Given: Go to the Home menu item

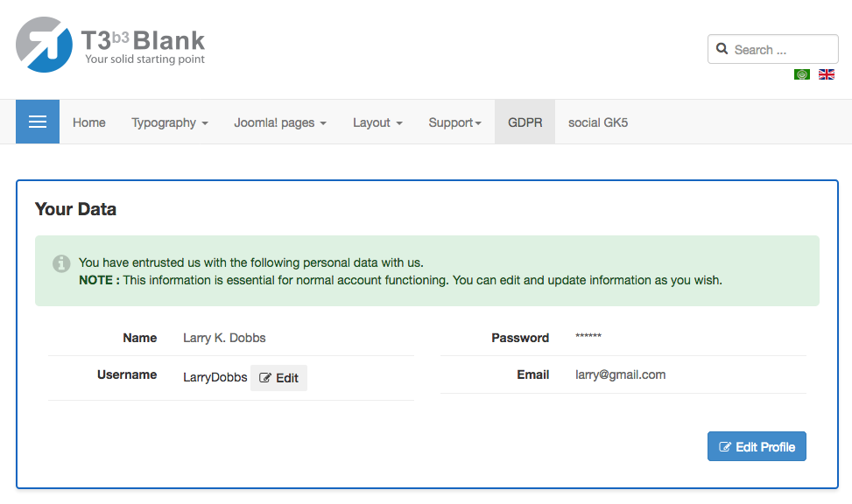Looking at the screenshot, I should (89, 122).
